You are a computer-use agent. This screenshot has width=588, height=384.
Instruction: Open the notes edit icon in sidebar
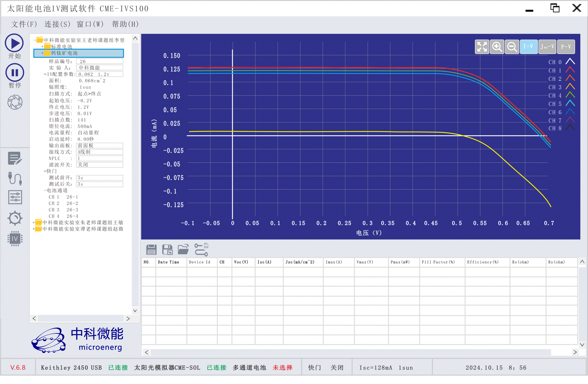[x=15, y=158]
